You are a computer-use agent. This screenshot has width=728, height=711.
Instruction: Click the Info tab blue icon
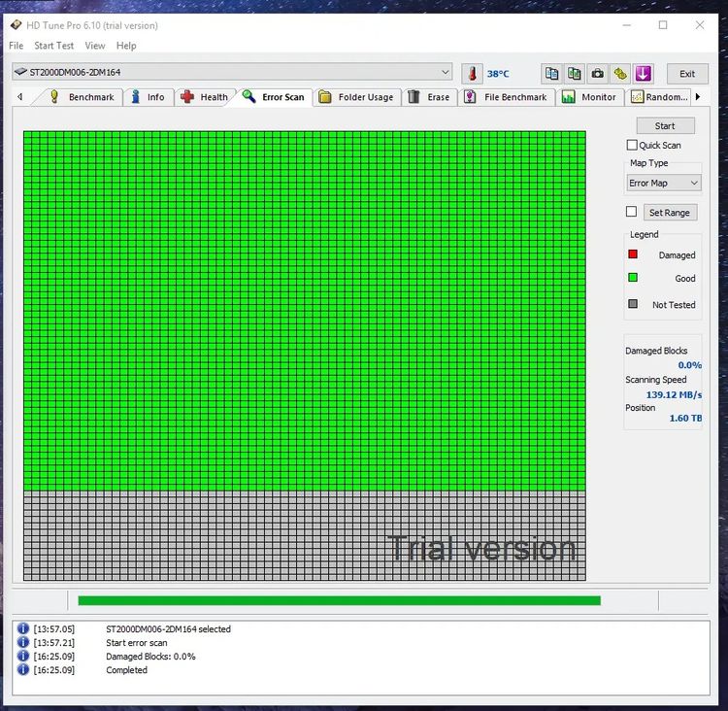[x=136, y=97]
